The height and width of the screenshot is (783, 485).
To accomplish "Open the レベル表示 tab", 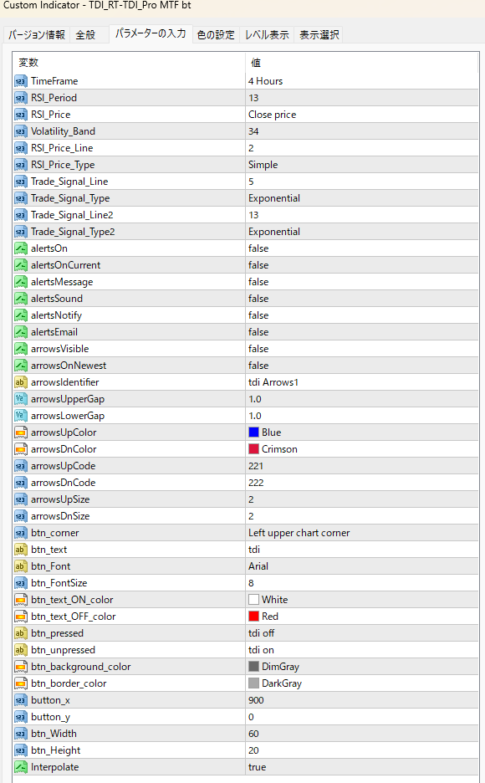I will tap(267, 34).
